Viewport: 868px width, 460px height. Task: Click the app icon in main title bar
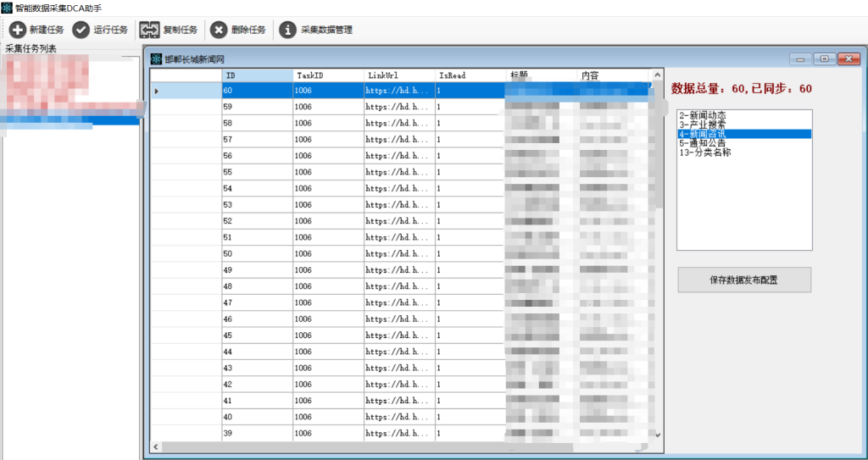(7, 7)
